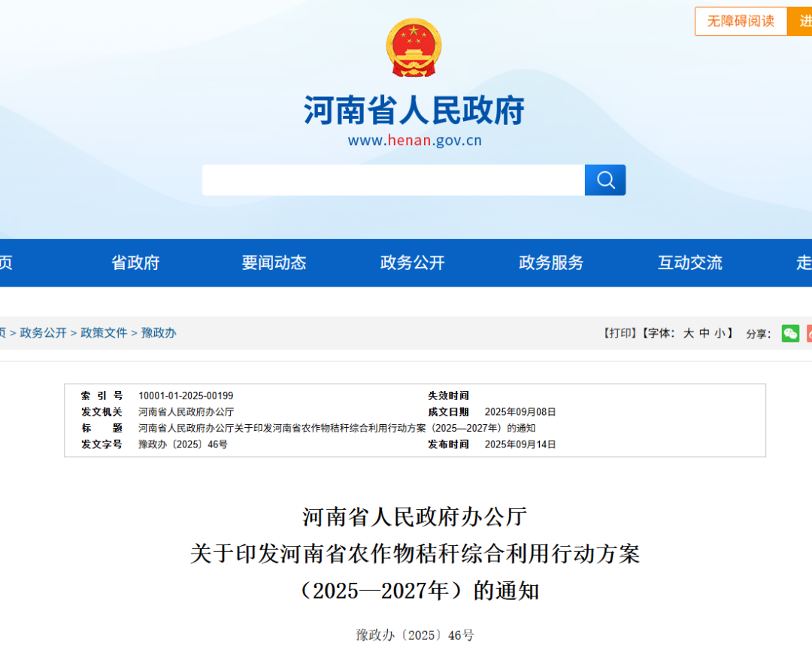Share via the green WeChat icon
The image size is (812, 661).
(x=790, y=333)
